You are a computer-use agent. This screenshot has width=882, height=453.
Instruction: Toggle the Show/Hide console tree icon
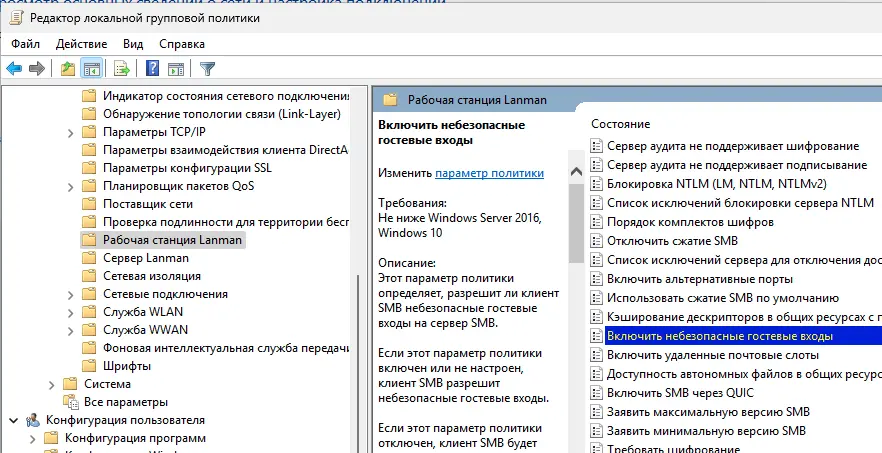click(x=92, y=69)
